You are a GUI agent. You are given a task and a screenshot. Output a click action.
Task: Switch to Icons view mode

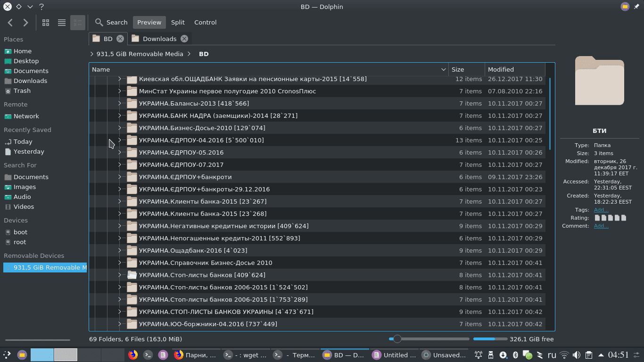click(x=46, y=22)
